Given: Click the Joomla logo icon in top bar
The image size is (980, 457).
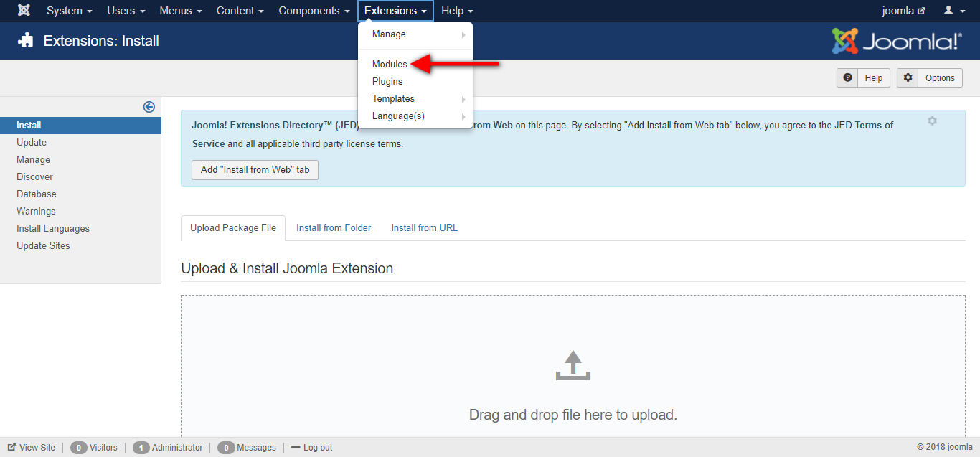Looking at the screenshot, I should (x=24, y=11).
